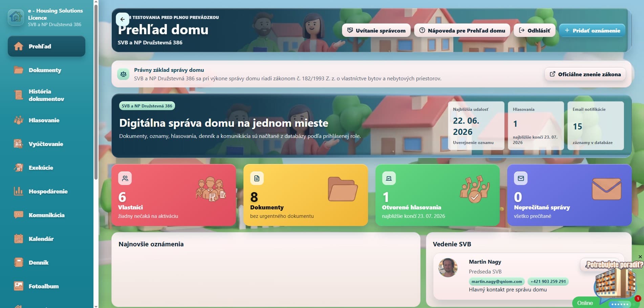This screenshot has height=308, width=644.
Task: Click Martin Nagy's profile photo
Action: 448,268
